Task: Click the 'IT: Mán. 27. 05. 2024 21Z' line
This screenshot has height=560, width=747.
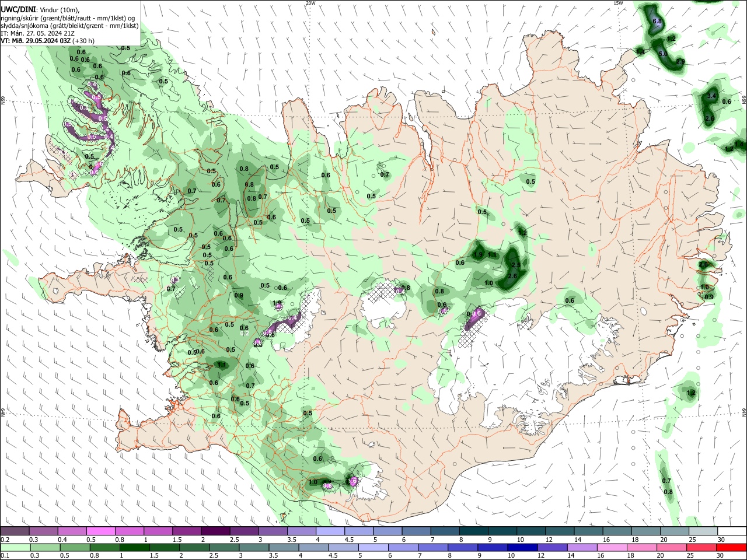Action: point(37,33)
